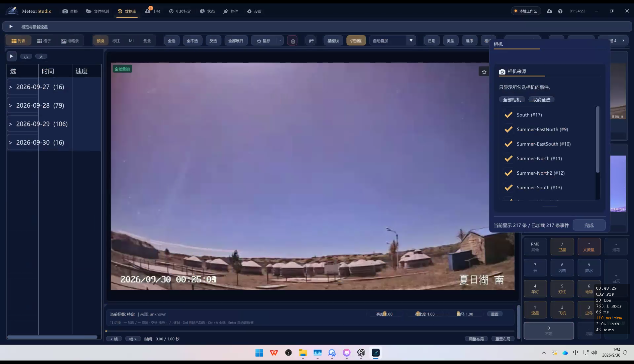
Task: Click the play button above the event list
Action: pos(11,56)
